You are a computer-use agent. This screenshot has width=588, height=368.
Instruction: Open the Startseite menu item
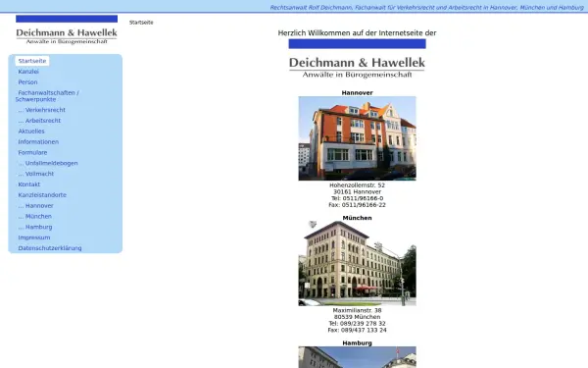tap(32, 61)
